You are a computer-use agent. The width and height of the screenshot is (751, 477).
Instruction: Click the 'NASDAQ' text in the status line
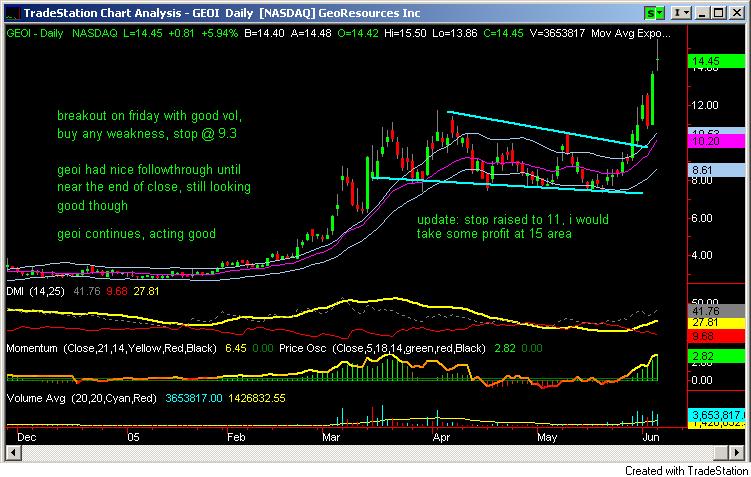[x=94, y=34]
